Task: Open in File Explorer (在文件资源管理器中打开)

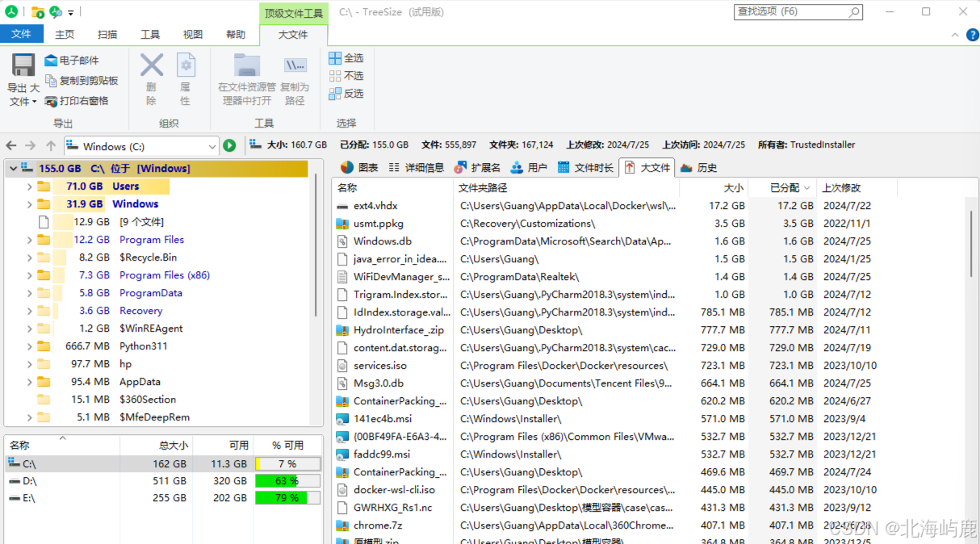Action: pos(246,80)
